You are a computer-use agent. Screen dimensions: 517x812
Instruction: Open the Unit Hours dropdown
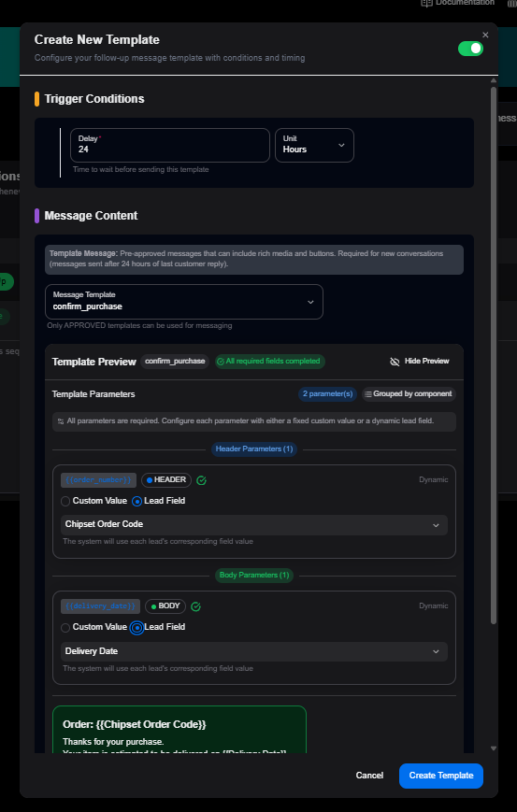[x=314, y=145]
